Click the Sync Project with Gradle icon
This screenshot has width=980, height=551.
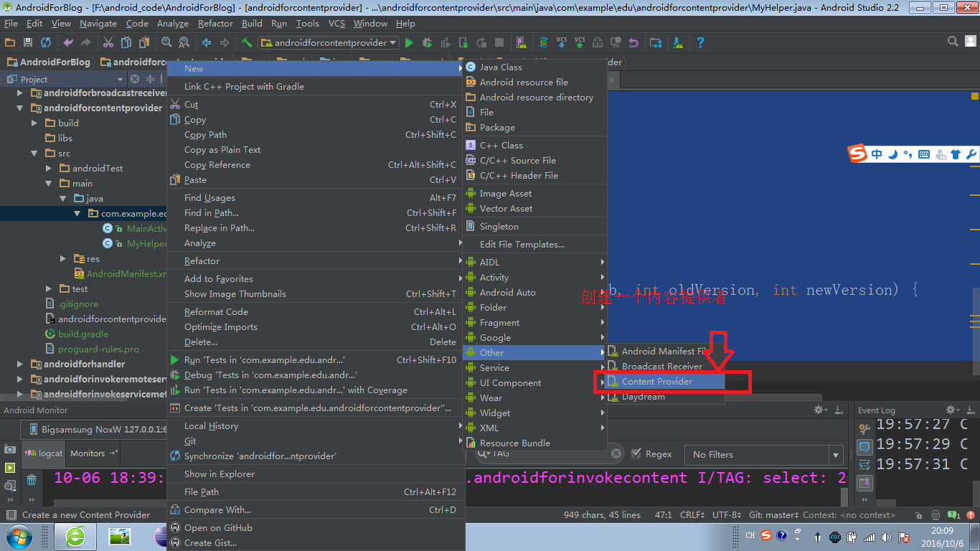[543, 43]
